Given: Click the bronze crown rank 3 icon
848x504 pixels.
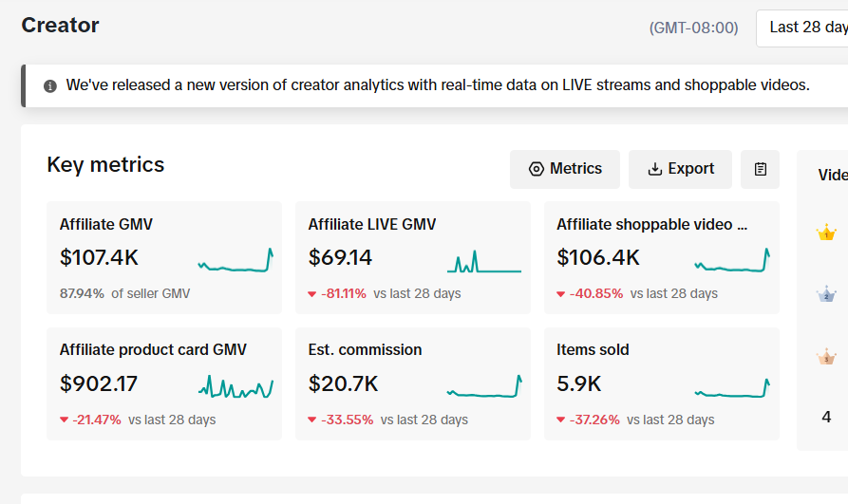Looking at the screenshot, I should [826, 357].
